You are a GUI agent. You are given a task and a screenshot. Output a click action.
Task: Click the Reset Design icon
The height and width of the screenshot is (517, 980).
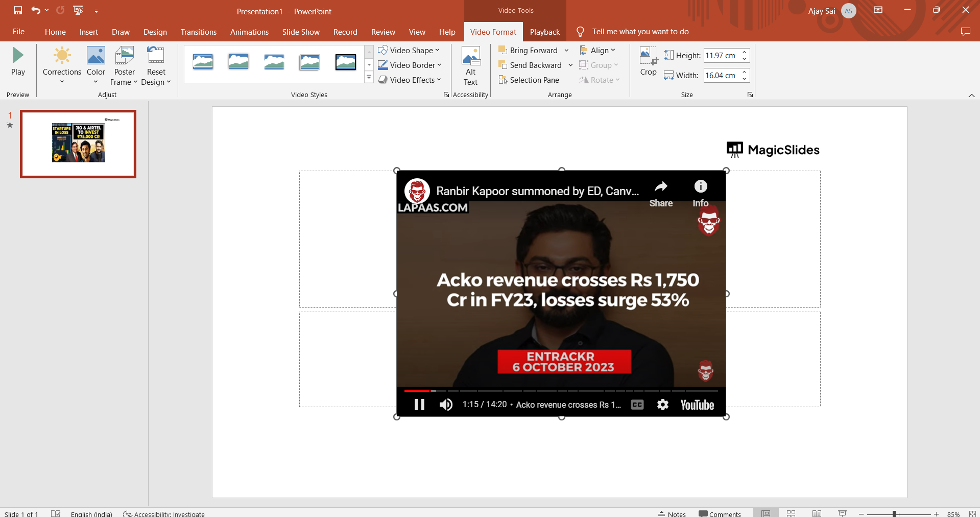(156, 55)
